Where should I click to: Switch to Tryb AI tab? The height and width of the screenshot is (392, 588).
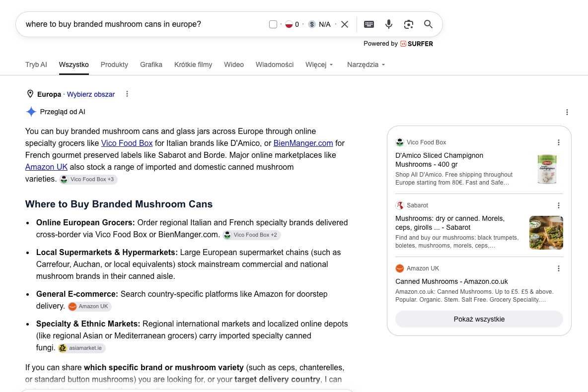36,65
